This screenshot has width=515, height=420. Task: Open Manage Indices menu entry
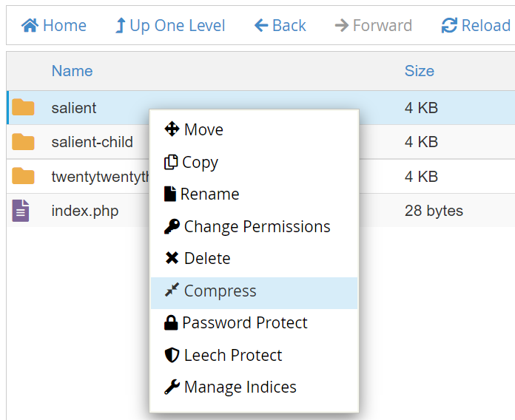pyautogui.click(x=254, y=387)
